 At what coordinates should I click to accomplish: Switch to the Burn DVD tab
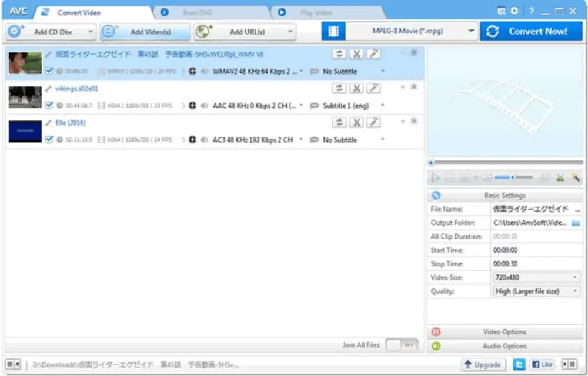pos(200,11)
